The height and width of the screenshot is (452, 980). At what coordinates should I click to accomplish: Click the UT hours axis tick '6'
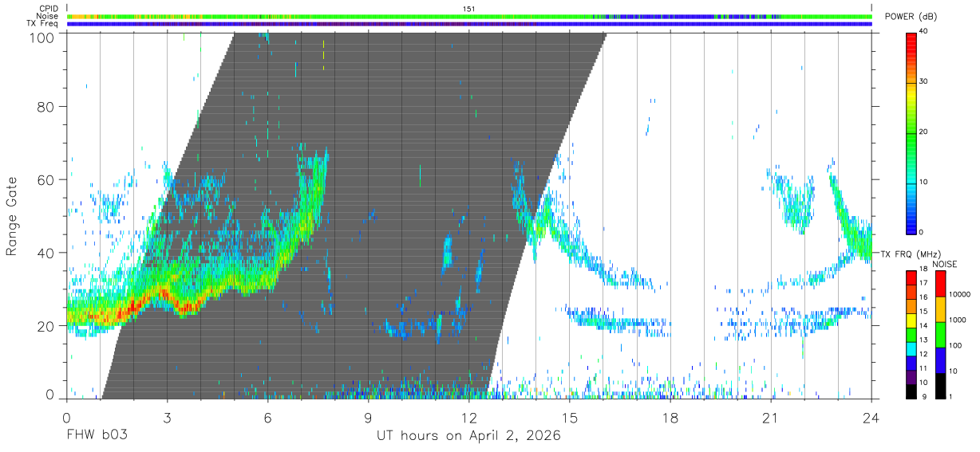pos(268,417)
